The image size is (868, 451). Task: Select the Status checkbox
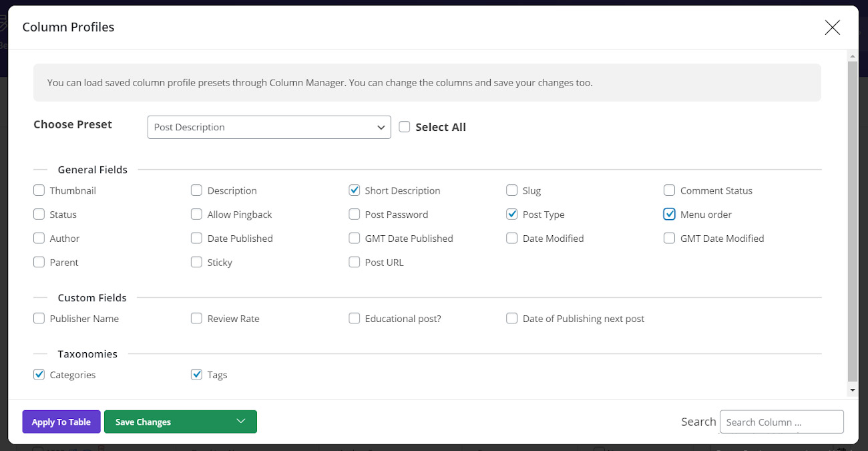(x=39, y=214)
